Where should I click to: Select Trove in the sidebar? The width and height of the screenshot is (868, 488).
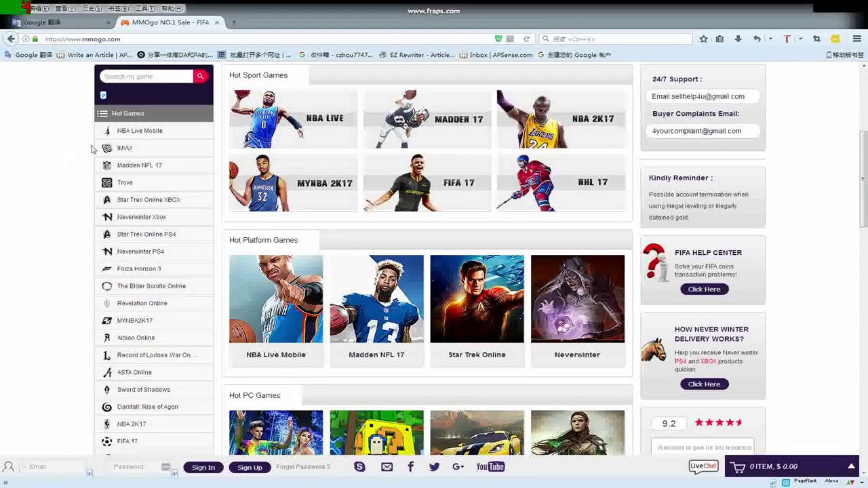(154, 182)
